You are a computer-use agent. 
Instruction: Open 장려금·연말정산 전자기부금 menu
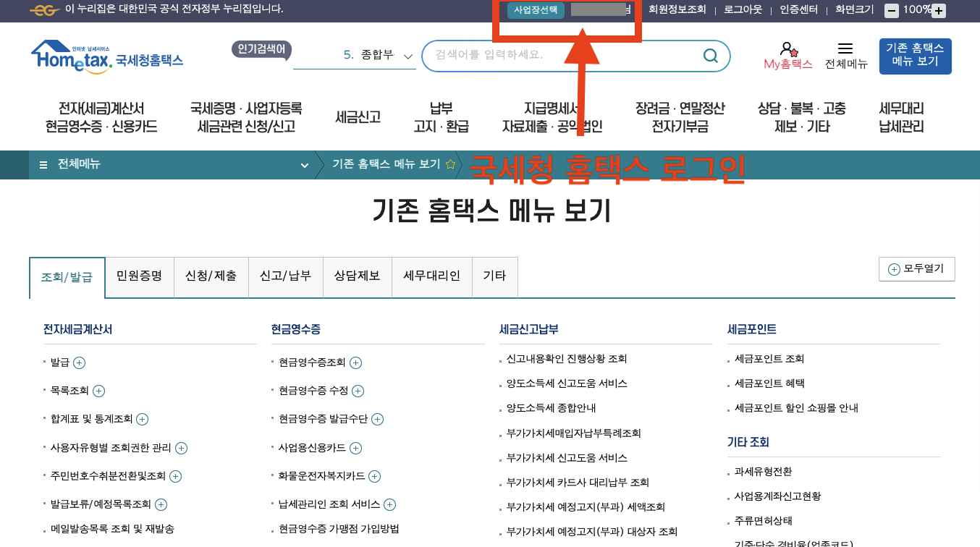tap(680, 117)
